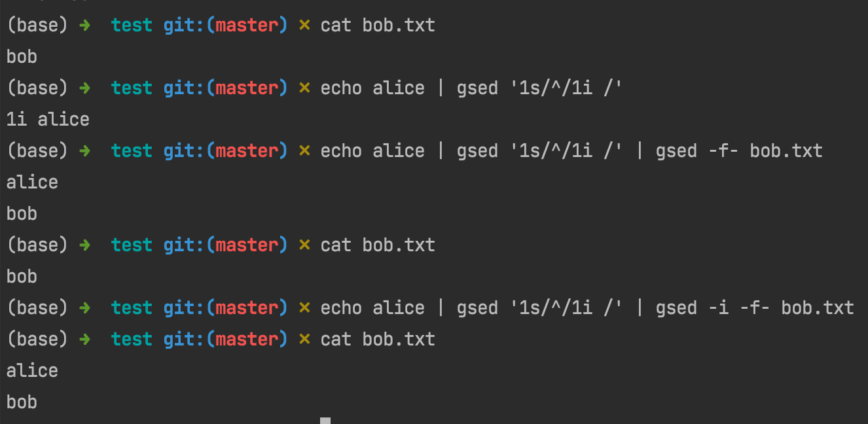Click the 'alice' output just above the final 'bob'
868x424 pixels.
[x=32, y=371]
